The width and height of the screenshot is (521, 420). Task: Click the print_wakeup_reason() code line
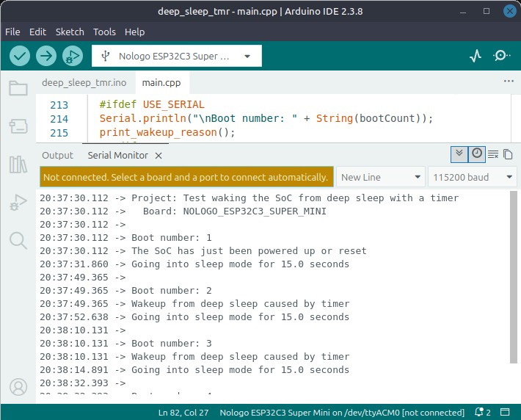pyautogui.click(x=167, y=132)
